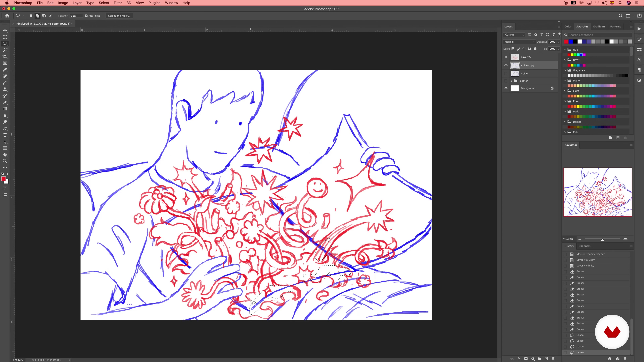Click Create new layer icon
The width and height of the screenshot is (644, 362).
pos(546,358)
